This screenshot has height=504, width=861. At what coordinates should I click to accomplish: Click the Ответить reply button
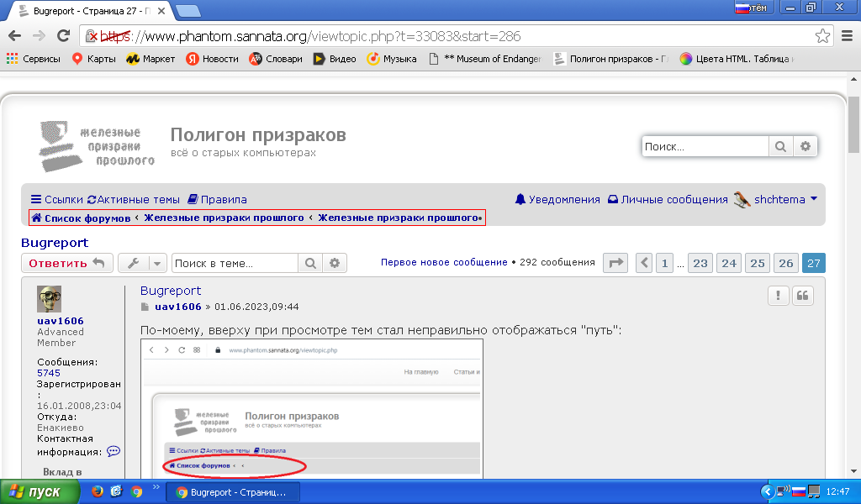pos(67,263)
